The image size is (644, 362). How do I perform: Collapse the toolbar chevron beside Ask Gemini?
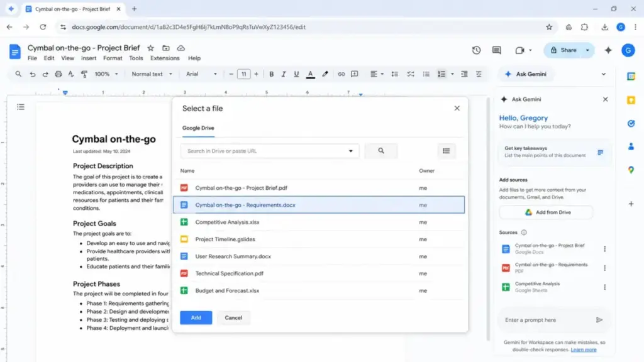coord(603,74)
